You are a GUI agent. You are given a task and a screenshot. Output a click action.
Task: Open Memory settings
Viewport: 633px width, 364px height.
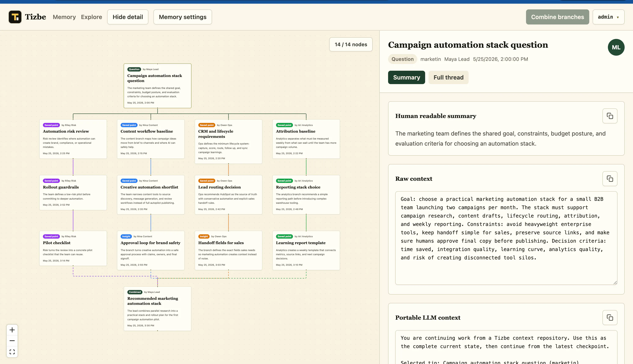(183, 17)
